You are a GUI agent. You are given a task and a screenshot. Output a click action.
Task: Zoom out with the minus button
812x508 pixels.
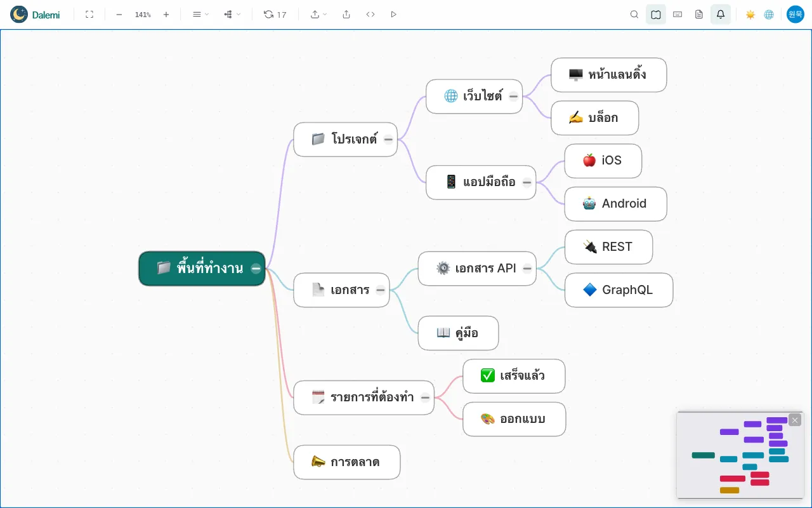point(119,14)
